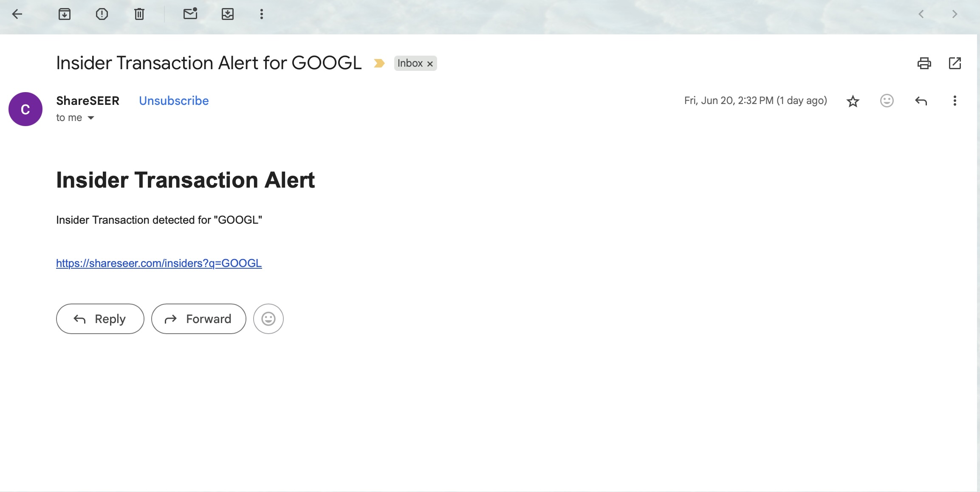Open the email in a new window

(955, 63)
